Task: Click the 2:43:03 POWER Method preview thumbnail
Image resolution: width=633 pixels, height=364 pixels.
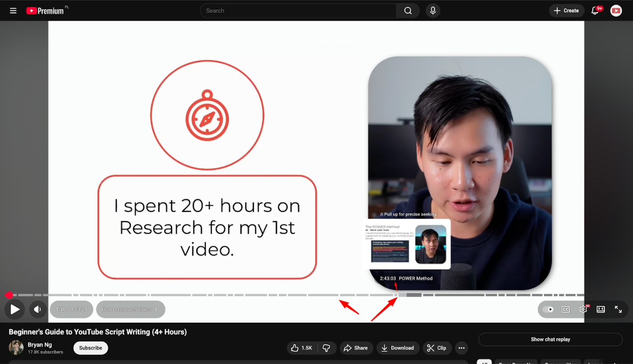Action: [x=406, y=244]
